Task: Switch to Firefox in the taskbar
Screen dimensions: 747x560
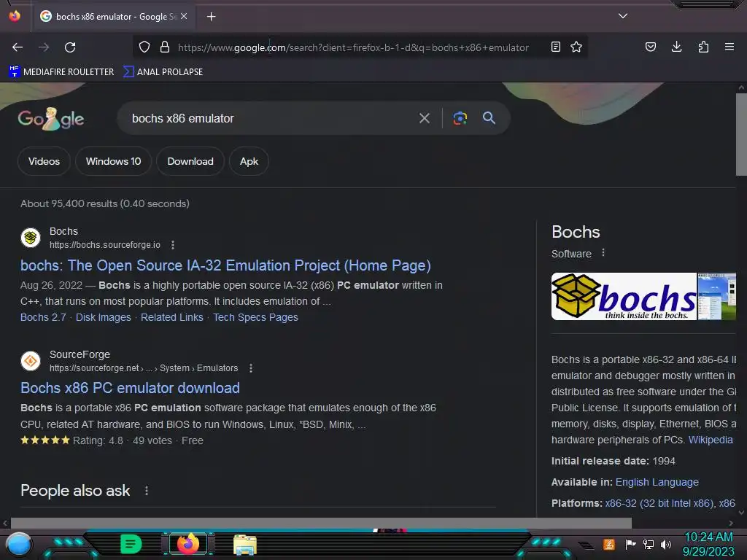Action: 188,544
